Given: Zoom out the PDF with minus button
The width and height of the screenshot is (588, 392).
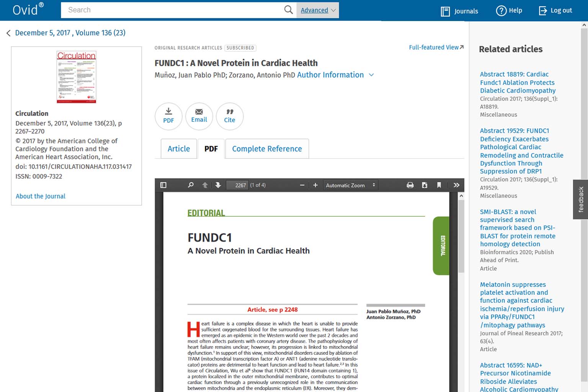Looking at the screenshot, I should [302, 185].
